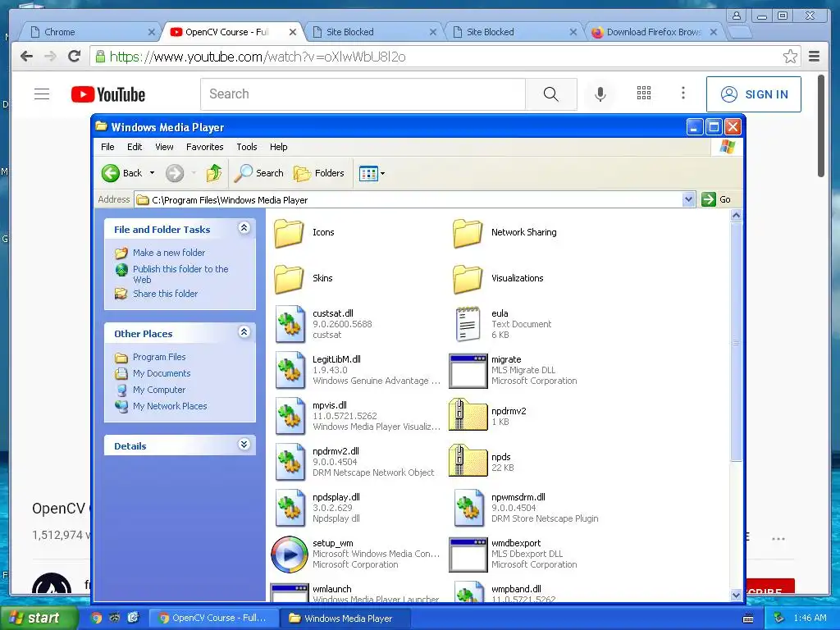Select the Icons folder

(290, 232)
